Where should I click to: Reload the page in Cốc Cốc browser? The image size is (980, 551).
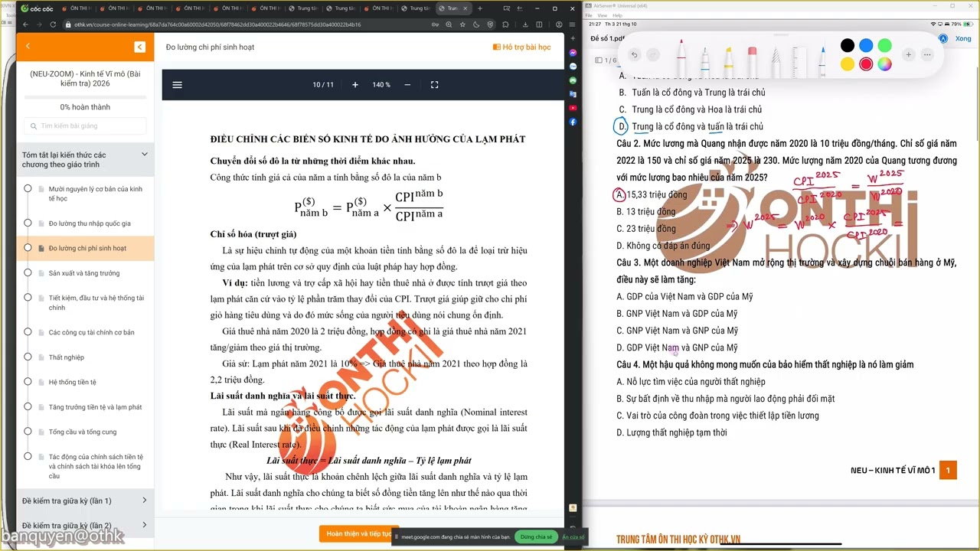click(53, 24)
